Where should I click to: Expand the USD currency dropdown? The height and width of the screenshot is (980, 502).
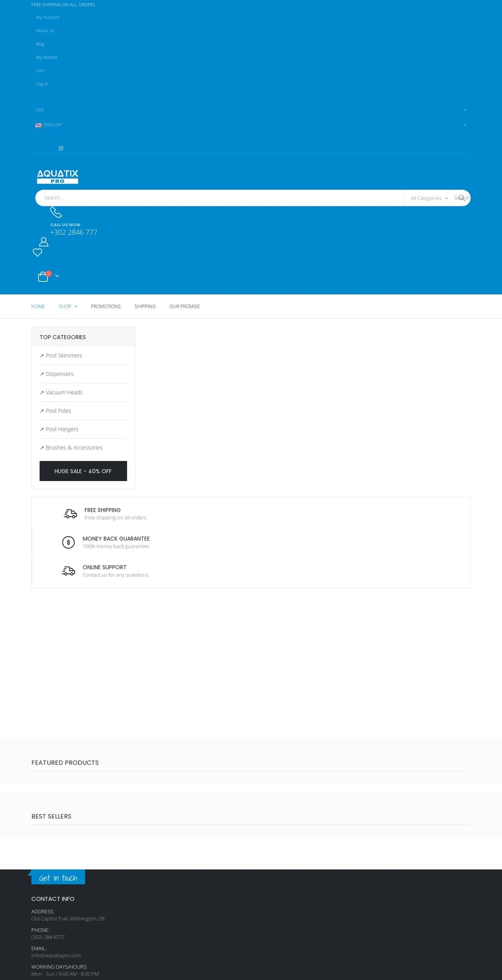pos(251,110)
